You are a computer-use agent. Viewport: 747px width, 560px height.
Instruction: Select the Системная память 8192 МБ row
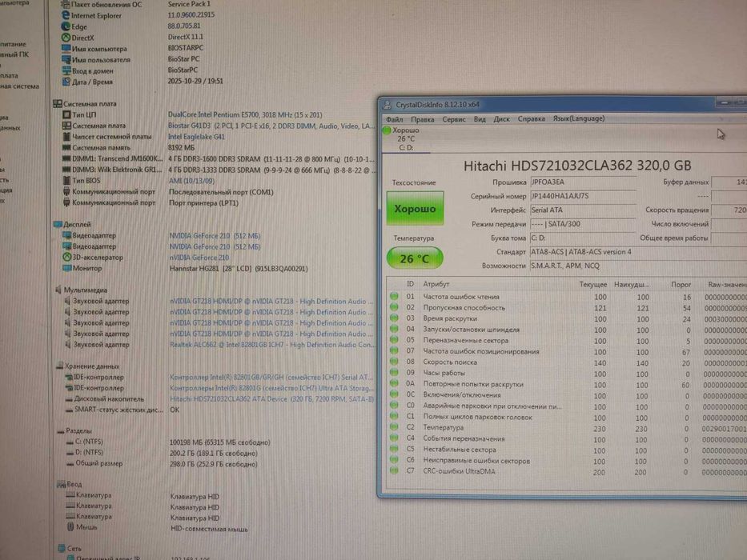pyautogui.click(x=128, y=148)
